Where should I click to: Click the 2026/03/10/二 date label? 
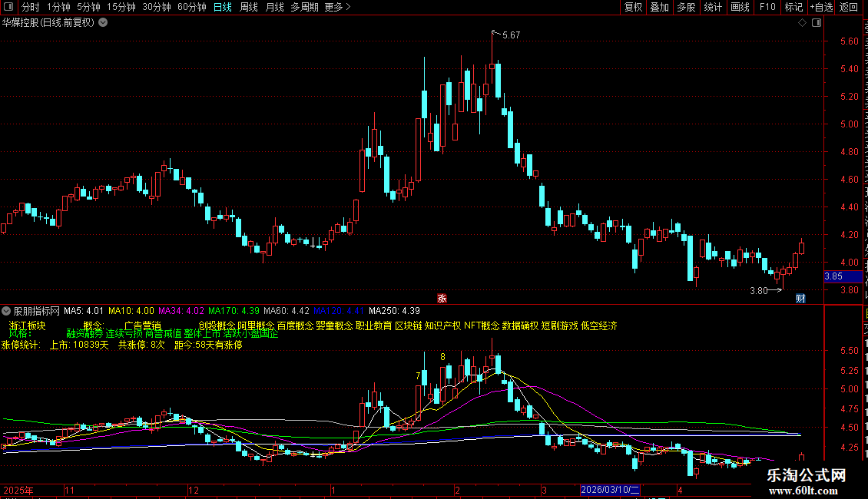[610, 490]
